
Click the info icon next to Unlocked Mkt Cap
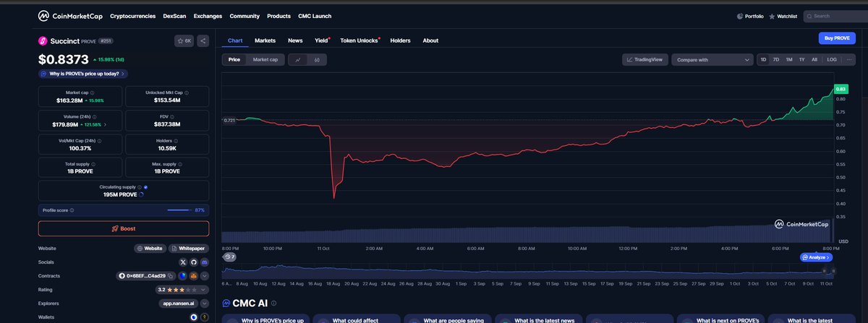(x=188, y=93)
